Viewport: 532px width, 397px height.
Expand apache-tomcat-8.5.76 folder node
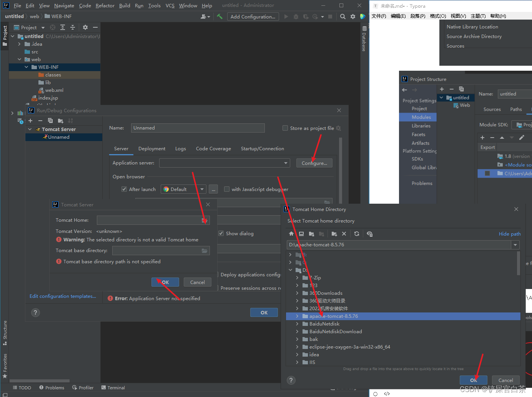(297, 316)
